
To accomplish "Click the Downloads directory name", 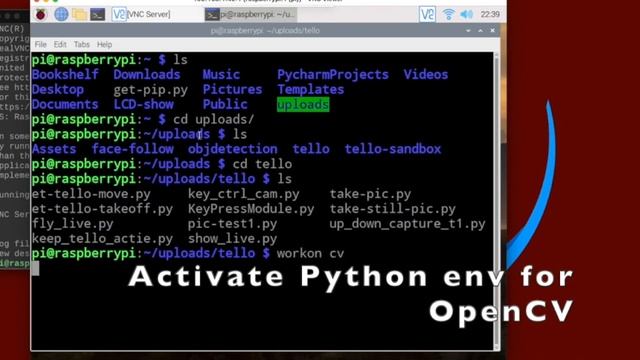I will click(147, 75).
